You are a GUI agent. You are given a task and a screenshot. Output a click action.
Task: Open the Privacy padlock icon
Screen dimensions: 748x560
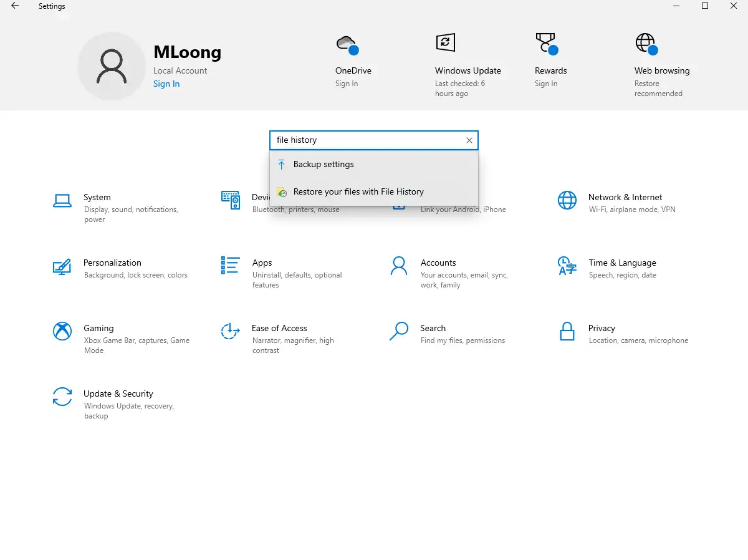click(x=567, y=331)
